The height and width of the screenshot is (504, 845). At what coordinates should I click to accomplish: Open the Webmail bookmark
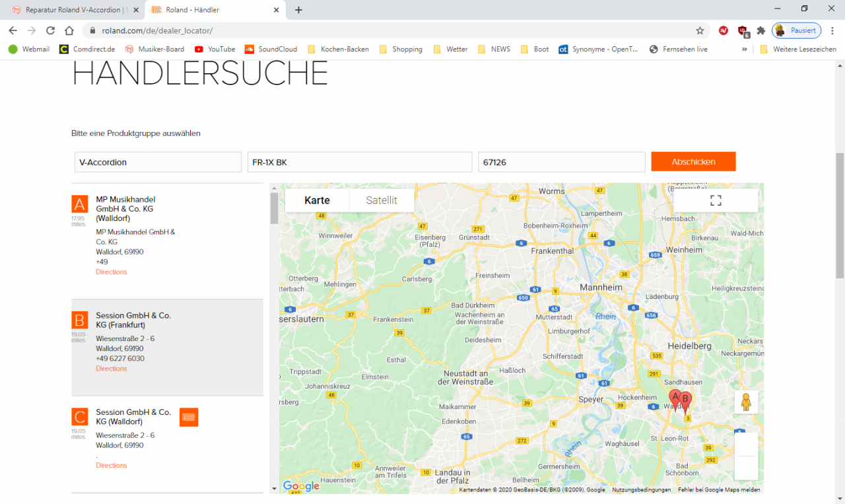pos(29,49)
